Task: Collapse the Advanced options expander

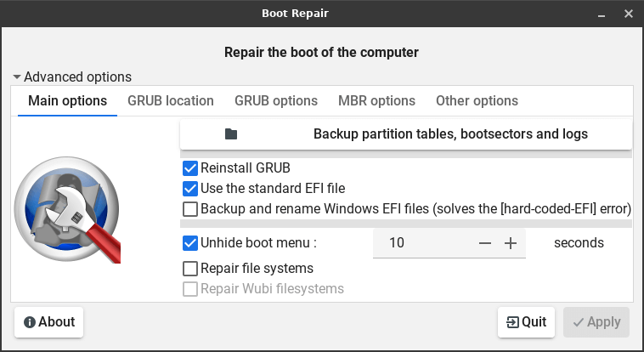Action: (x=17, y=77)
